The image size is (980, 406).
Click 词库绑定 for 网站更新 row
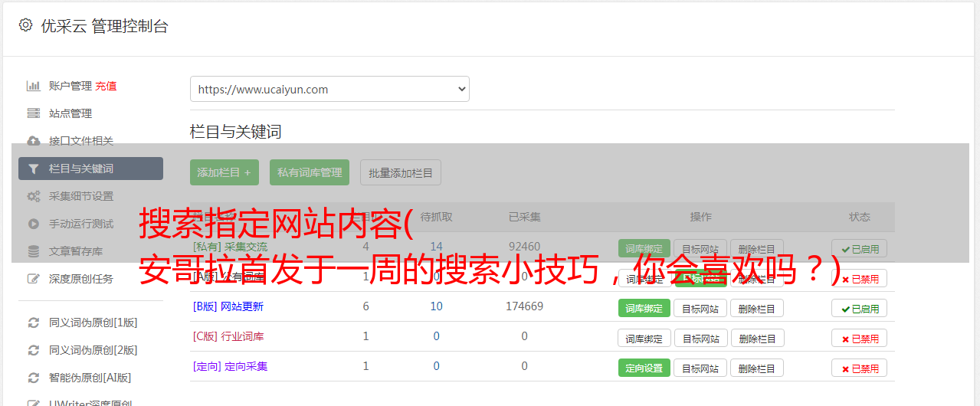[644, 308]
